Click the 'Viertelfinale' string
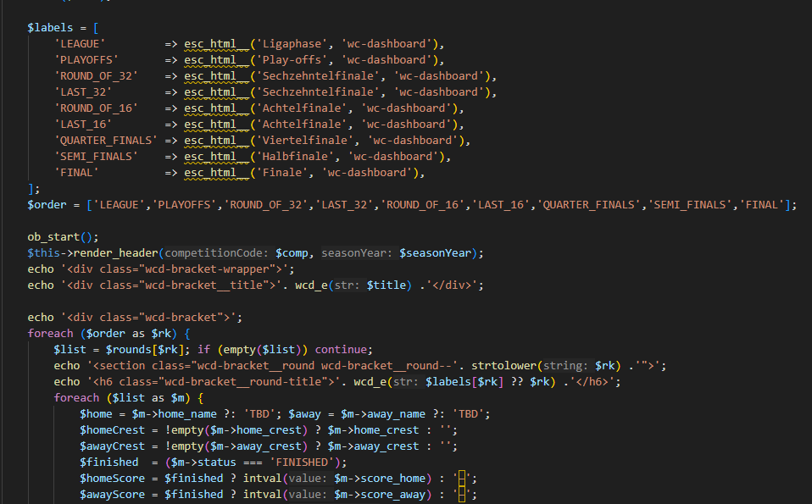This screenshot has width=812, height=504. pyautogui.click(x=303, y=140)
